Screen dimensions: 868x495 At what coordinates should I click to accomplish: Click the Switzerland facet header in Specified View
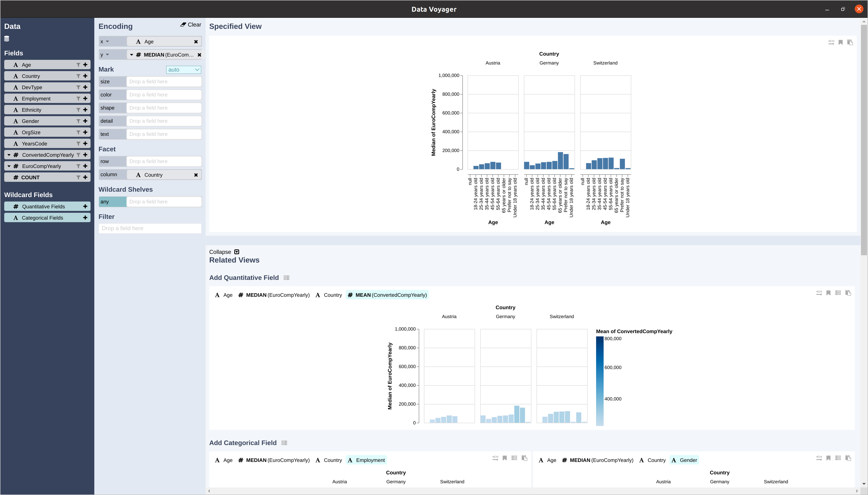point(605,63)
